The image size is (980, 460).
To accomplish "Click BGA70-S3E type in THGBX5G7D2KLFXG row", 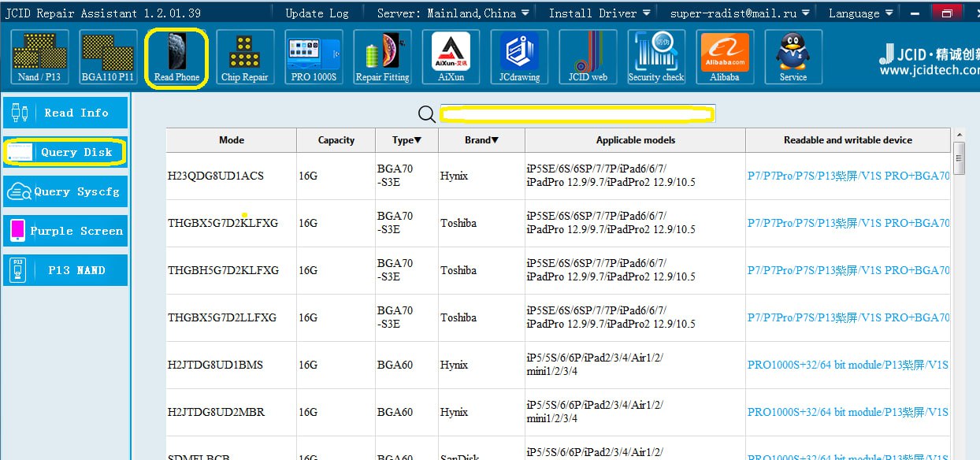I will [x=395, y=223].
